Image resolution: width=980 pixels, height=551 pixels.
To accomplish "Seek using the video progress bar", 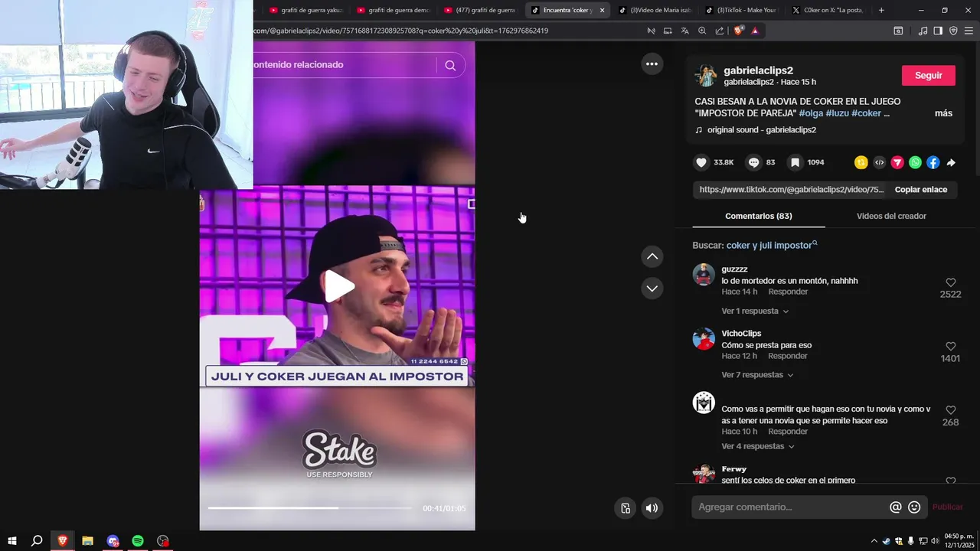I will [309, 508].
